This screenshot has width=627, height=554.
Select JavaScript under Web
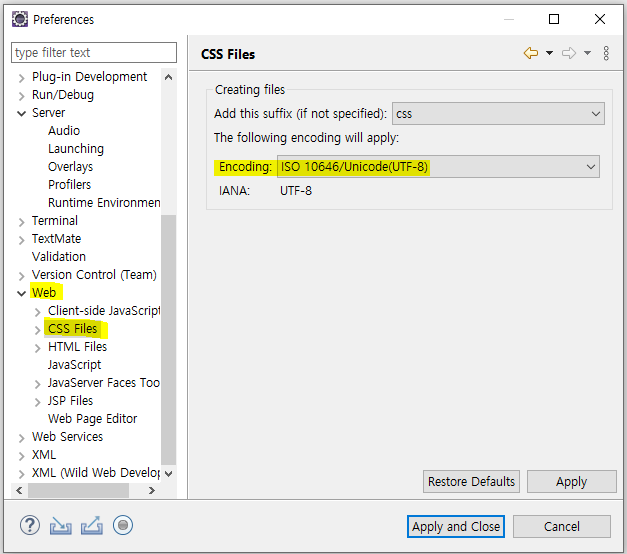point(74,365)
